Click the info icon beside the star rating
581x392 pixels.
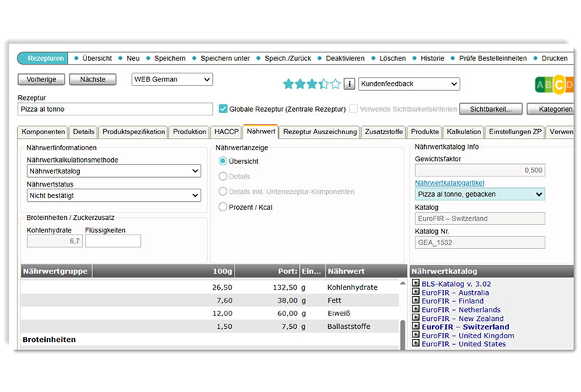(349, 83)
